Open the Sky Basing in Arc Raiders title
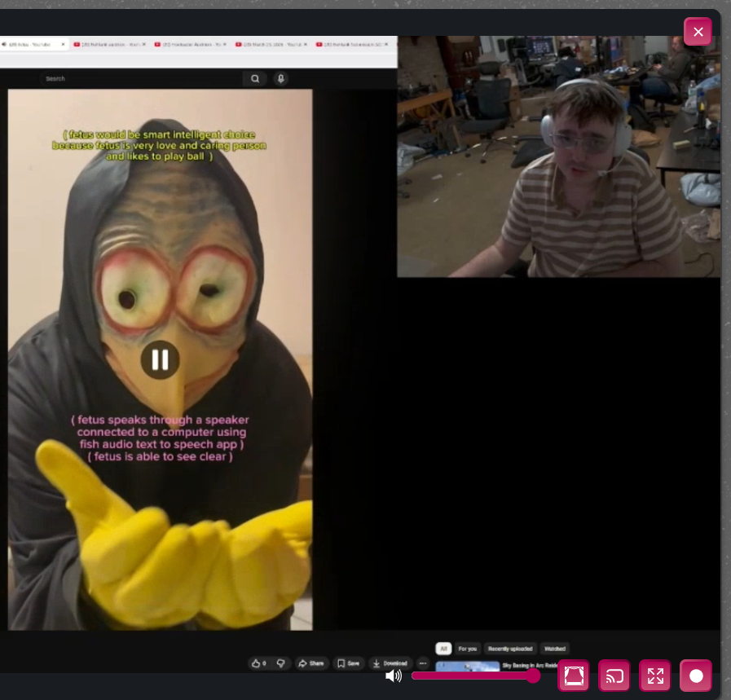This screenshot has width=731, height=700. [530, 666]
